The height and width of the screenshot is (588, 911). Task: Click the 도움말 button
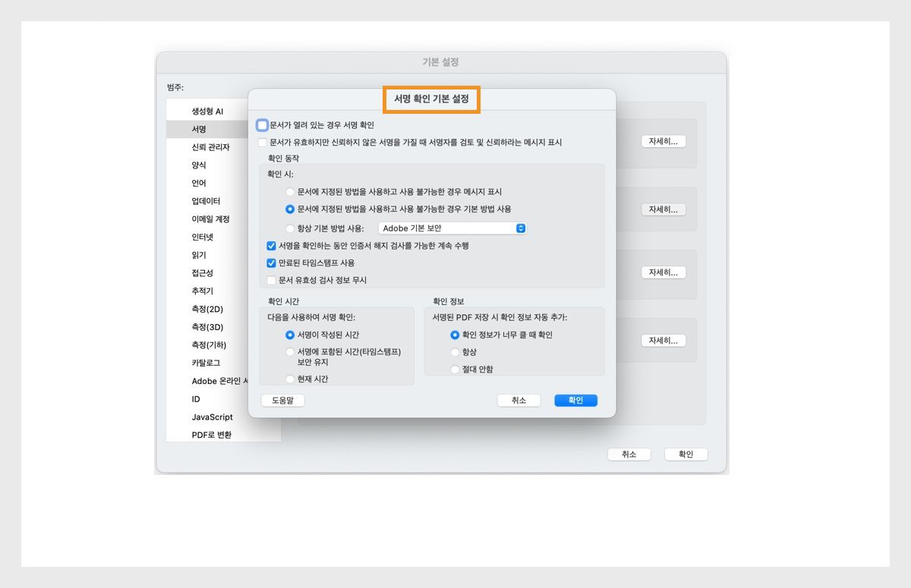point(282,400)
